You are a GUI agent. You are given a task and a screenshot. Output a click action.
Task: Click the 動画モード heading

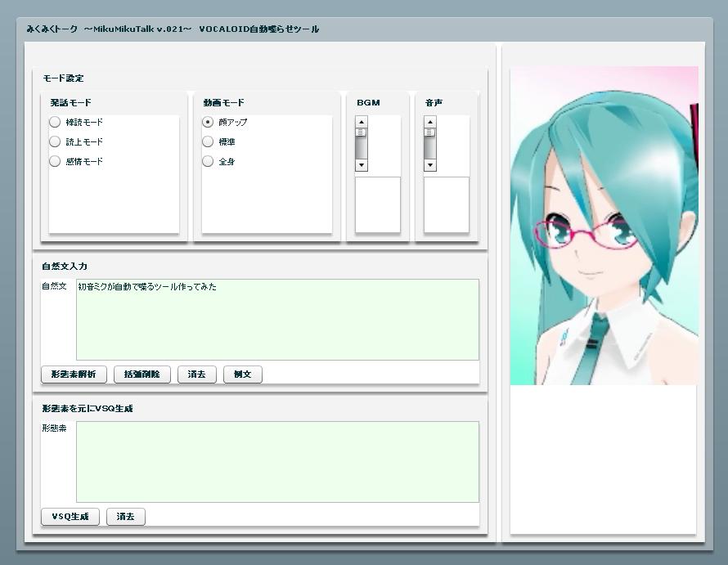tap(224, 102)
